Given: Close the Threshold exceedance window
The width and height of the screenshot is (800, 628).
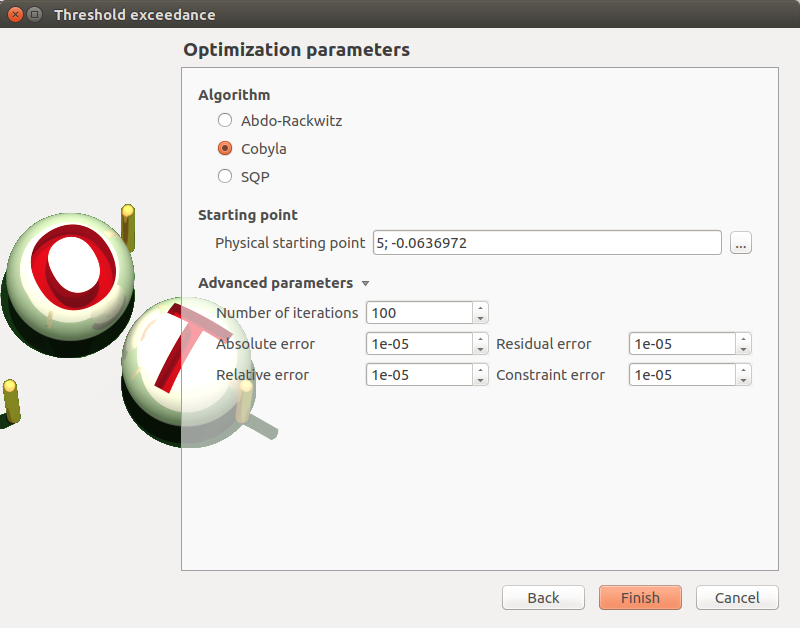Looking at the screenshot, I should point(15,15).
